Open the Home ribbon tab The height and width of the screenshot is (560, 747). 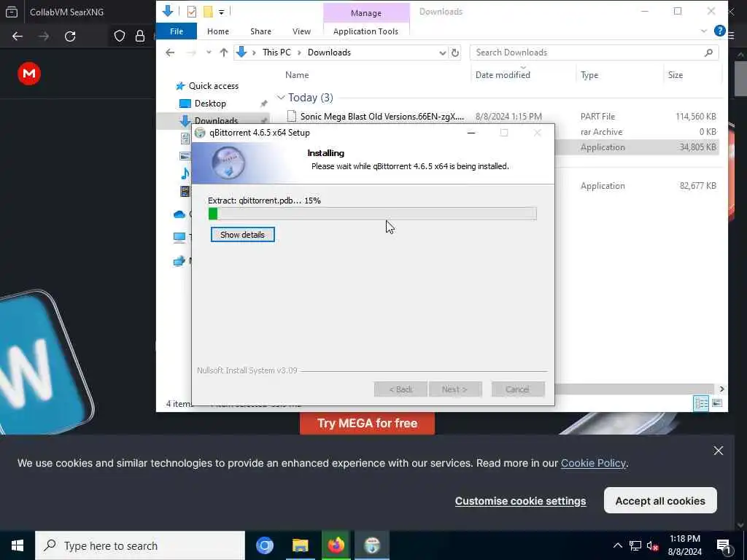click(x=217, y=31)
